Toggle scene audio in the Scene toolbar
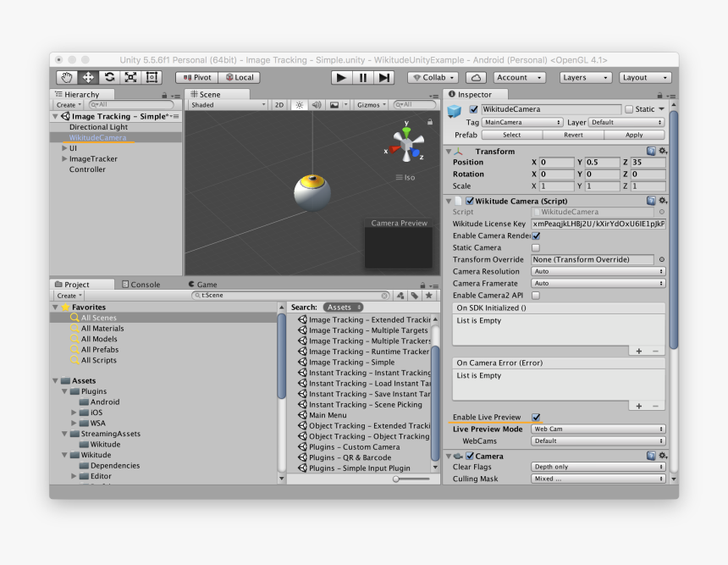This screenshot has height=565, width=728. point(317,103)
